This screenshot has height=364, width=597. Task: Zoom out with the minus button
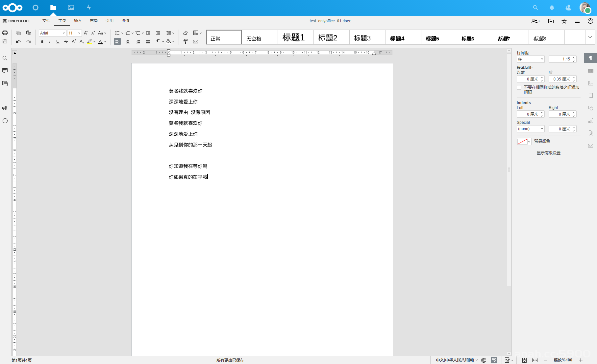(x=545, y=360)
